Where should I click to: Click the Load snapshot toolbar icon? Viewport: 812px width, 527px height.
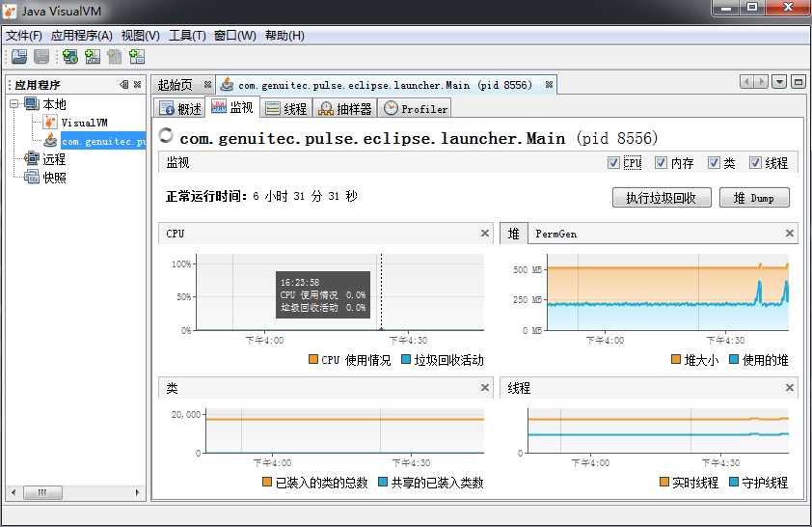pyautogui.click(x=19, y=57)
